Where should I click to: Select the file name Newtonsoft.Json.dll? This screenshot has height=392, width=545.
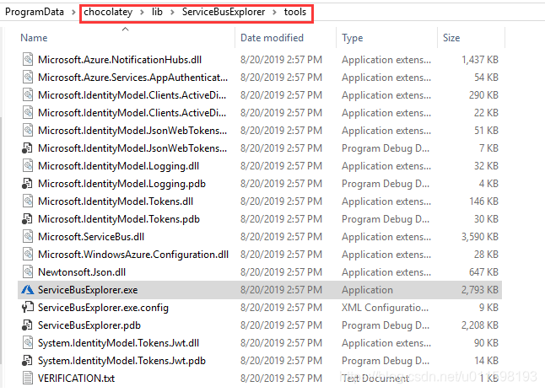point(82,272)
